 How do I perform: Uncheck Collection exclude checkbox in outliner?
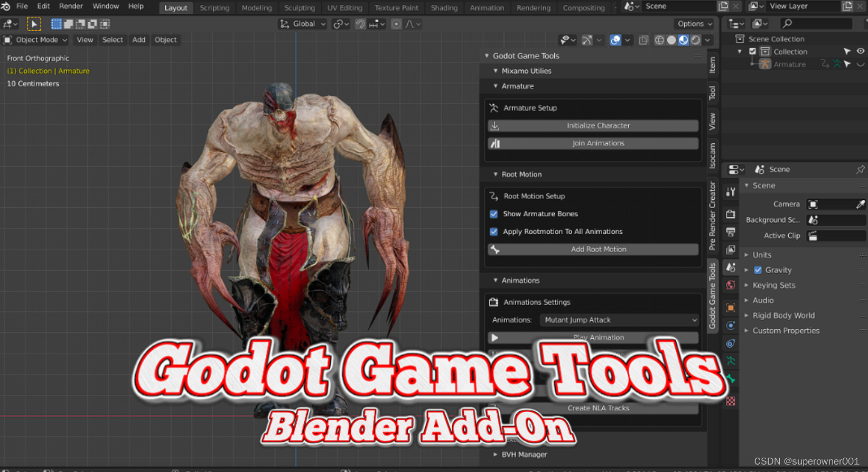(x=752, y=52)
